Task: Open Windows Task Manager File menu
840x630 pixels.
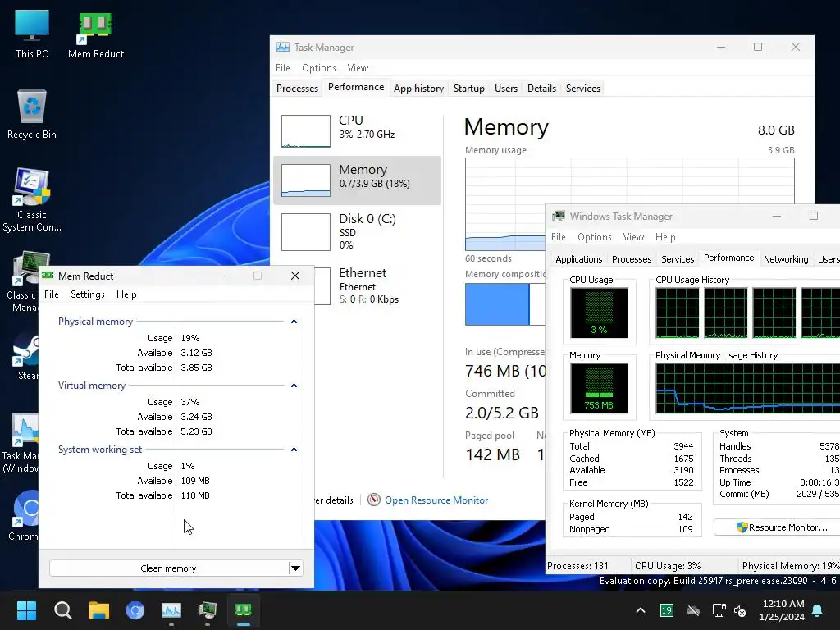Action: tap(558, 237)
